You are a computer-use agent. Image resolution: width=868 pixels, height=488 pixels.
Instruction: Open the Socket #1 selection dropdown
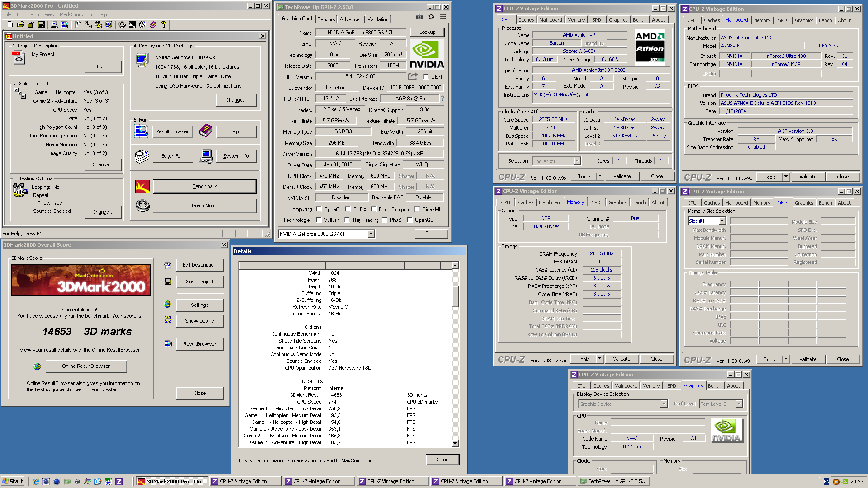(x=577, y=161)
